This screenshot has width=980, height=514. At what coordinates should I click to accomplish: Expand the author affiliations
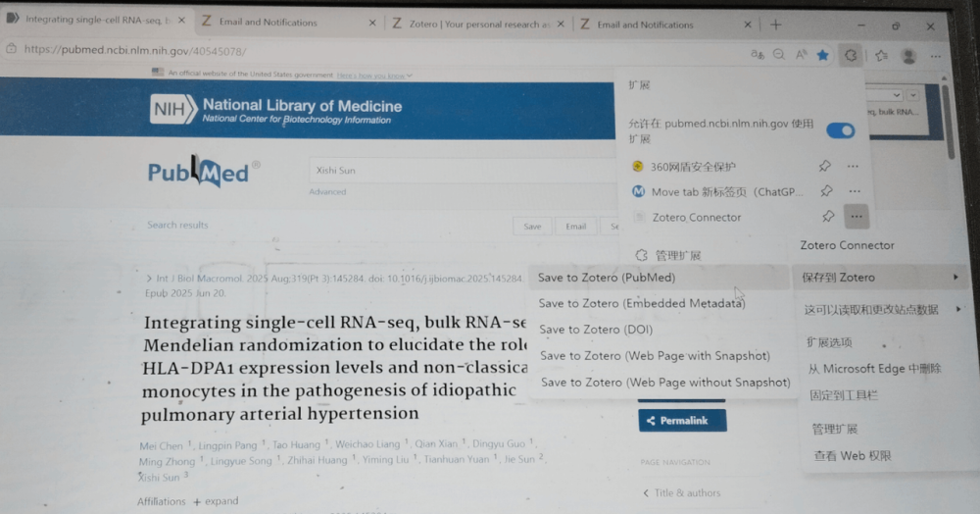tap(216, 501)
